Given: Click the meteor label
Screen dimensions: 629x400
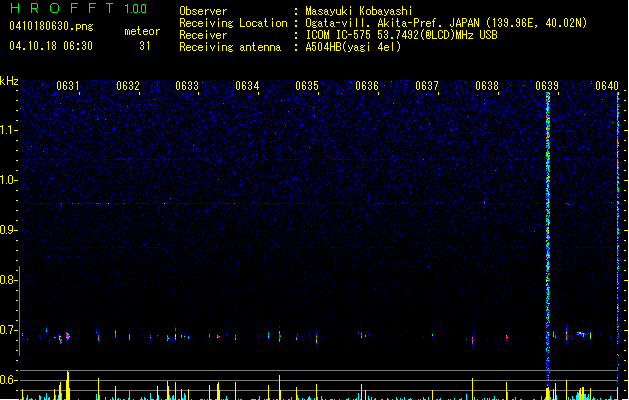Looking at the screenshot, I should [x=142, y=31].
